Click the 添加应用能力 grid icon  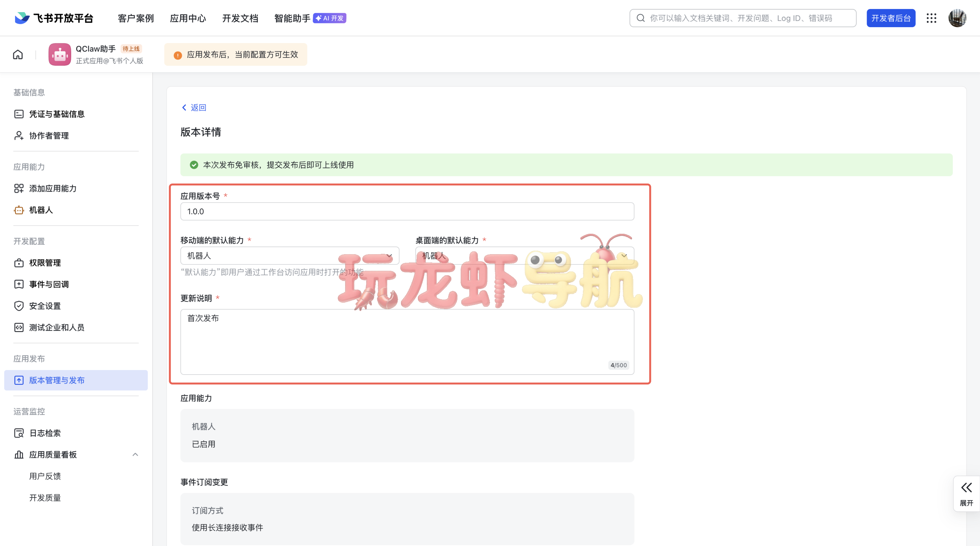point(19,188)
